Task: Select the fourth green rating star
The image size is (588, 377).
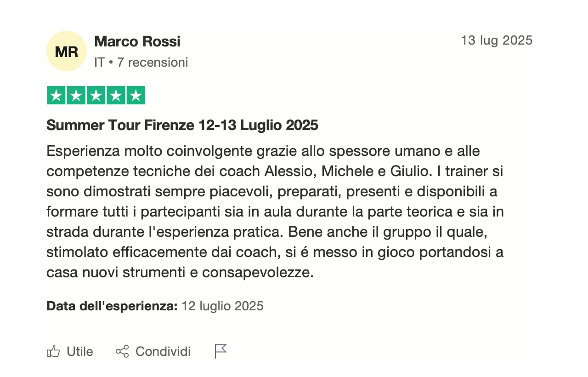Action: 116,95
